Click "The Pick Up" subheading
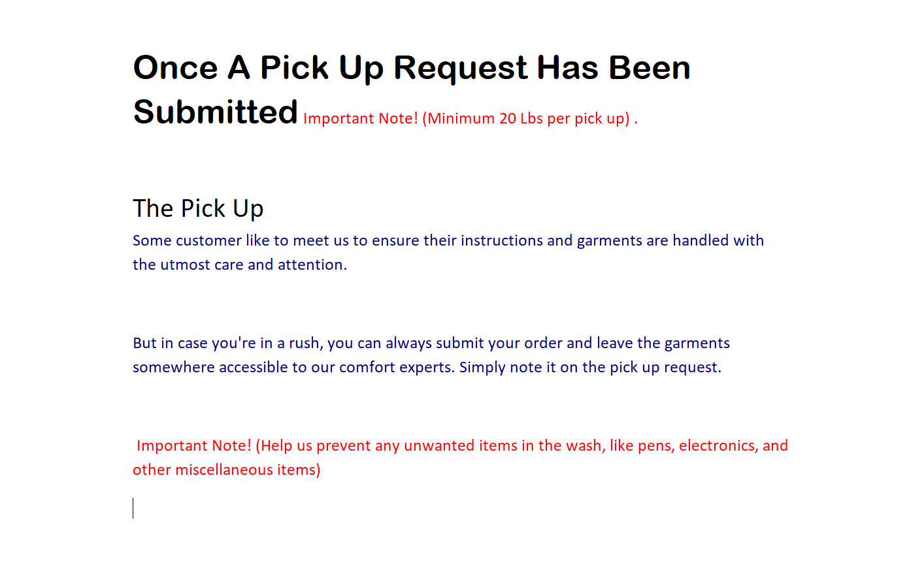 [198, 208]
